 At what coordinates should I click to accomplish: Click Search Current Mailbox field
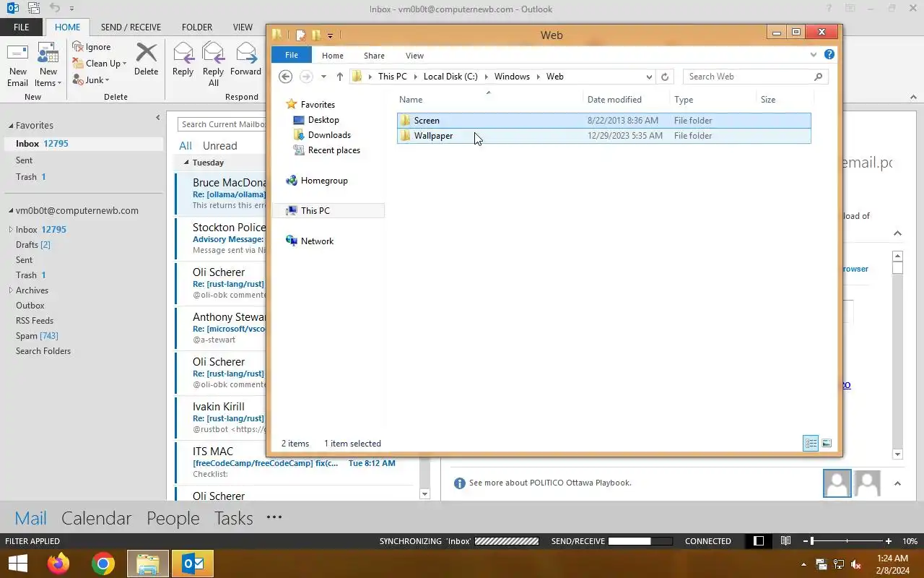(x=222, y=124)
